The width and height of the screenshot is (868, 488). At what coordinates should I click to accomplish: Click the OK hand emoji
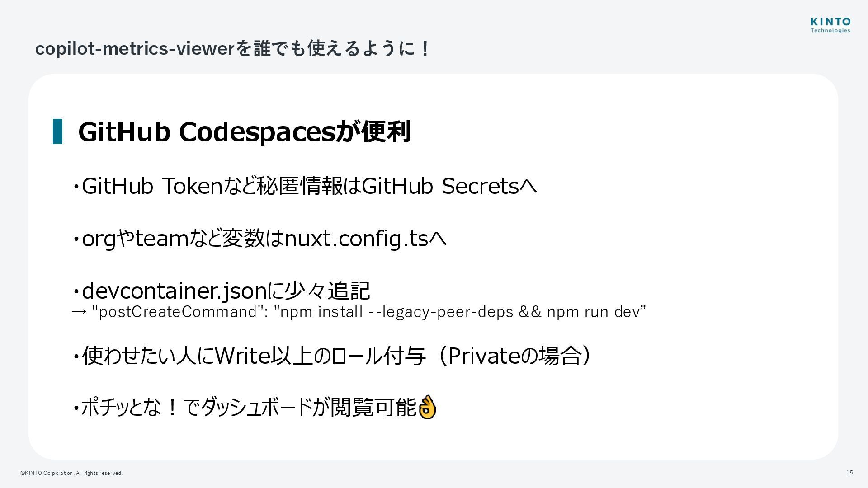(427, 407)
